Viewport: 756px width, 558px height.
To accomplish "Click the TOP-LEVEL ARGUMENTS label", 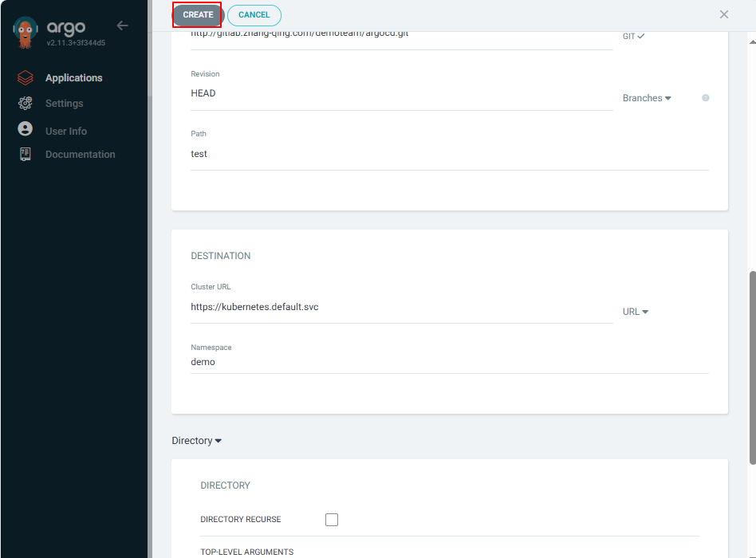I will pyautogui.click(x=247, y=552).
